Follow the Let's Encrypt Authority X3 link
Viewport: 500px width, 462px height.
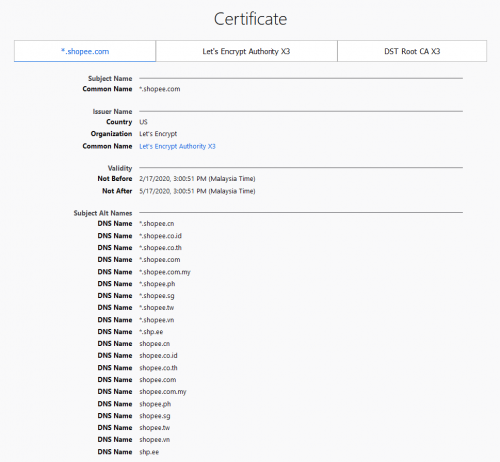[177, 146]
